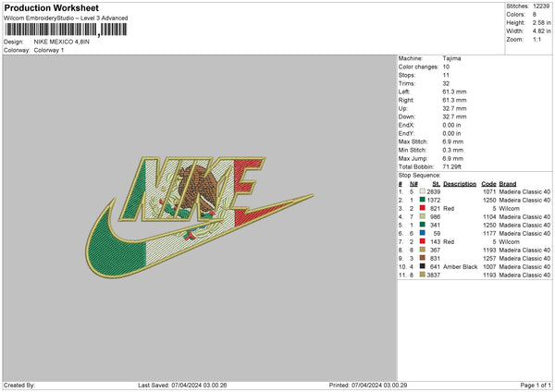555x392 pixels.
Task: Click the 'Production Worksheet' title
Action: 52,7
